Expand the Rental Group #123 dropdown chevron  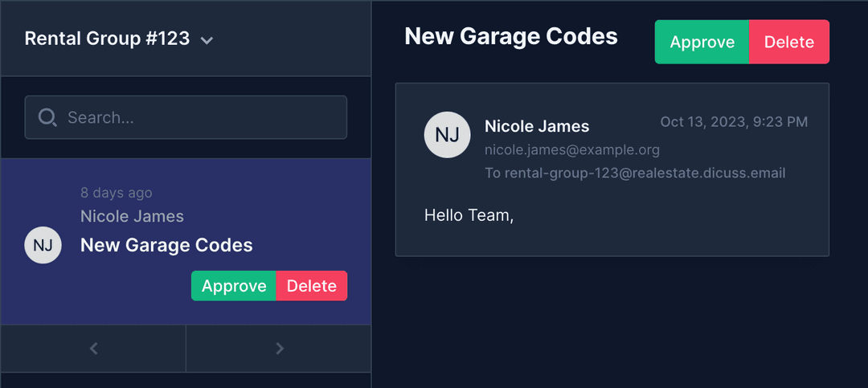click(x=207, y=40)
